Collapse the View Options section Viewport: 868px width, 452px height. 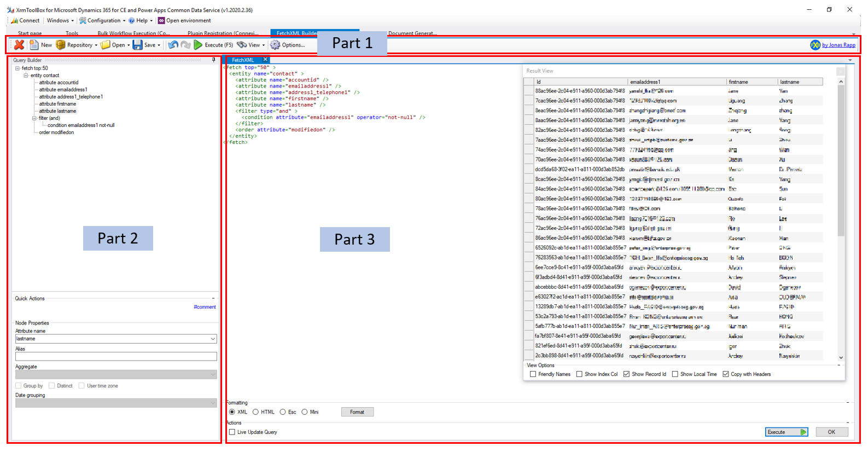pyautogui.click(x=839, y=365)
